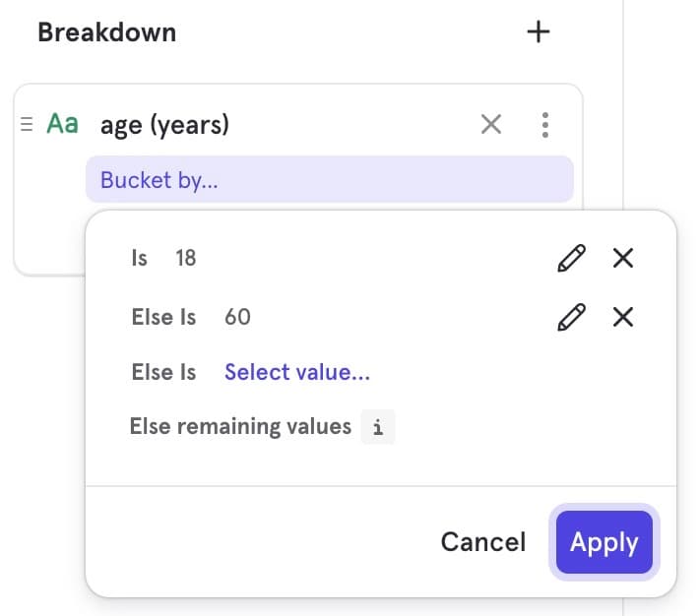Screen dimensions: 699x616
Task: Delete the 18 bucket condition
Action: [x=623, y=259]
